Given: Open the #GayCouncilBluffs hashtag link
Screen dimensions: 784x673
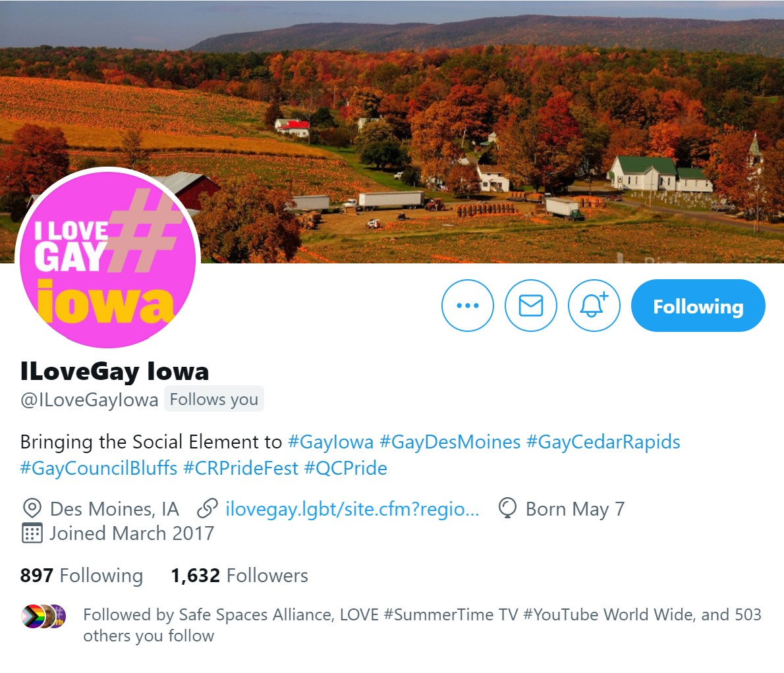Looking at the screenshot, I should click(99, 468).
